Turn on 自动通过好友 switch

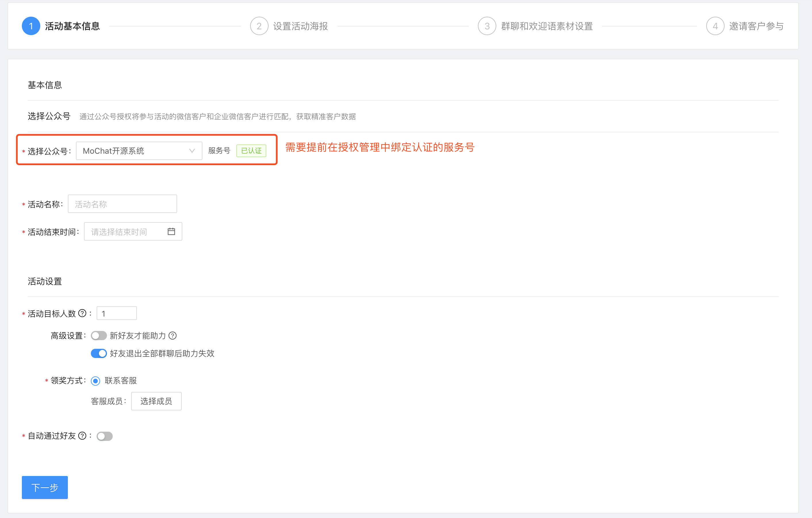105,436
